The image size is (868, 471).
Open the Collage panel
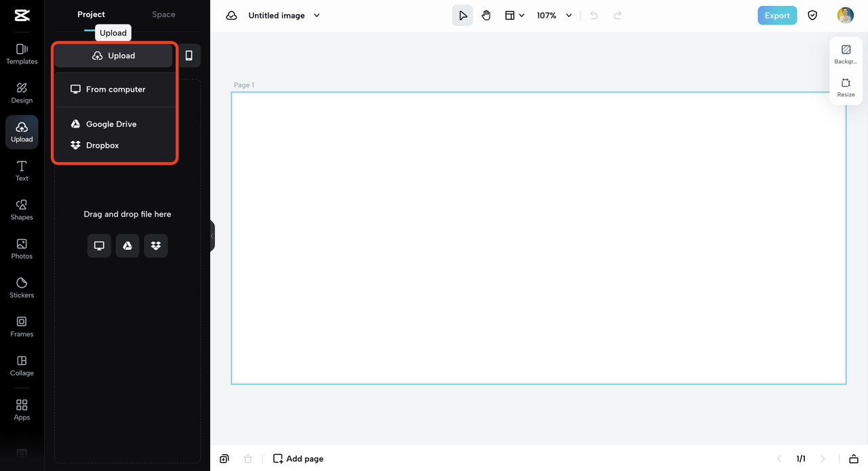point(22,366)
